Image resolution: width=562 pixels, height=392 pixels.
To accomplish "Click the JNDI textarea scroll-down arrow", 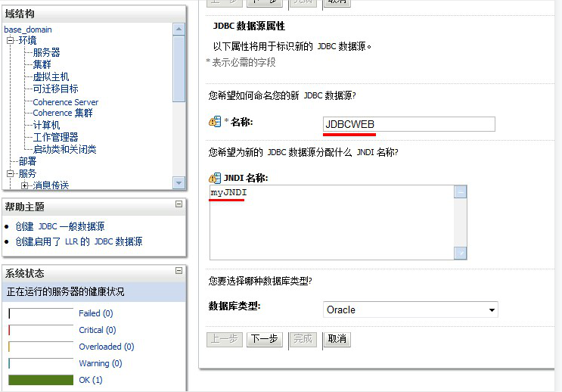I will coord(461,253).
